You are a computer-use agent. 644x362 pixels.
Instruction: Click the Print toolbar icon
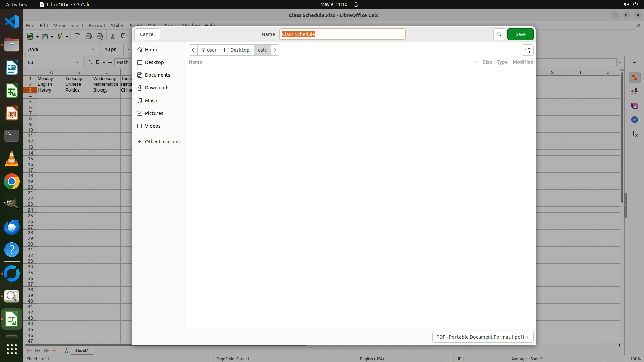point(89,36)
